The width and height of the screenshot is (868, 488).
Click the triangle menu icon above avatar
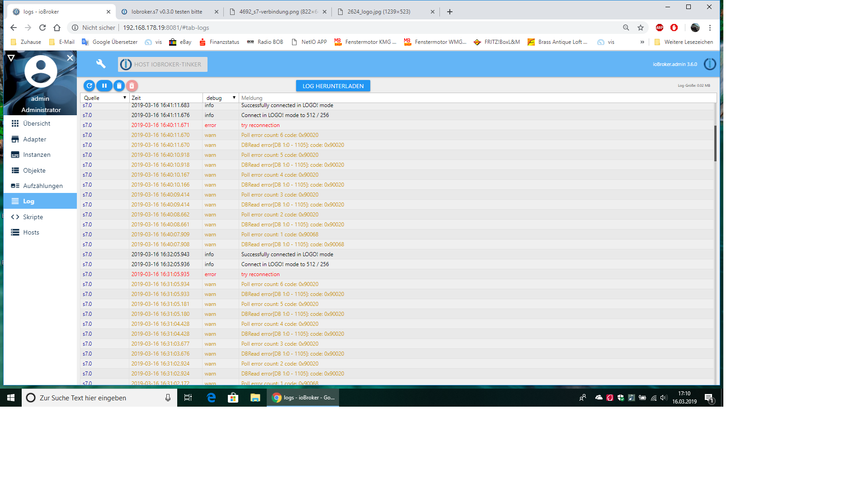tap(11, 58)
